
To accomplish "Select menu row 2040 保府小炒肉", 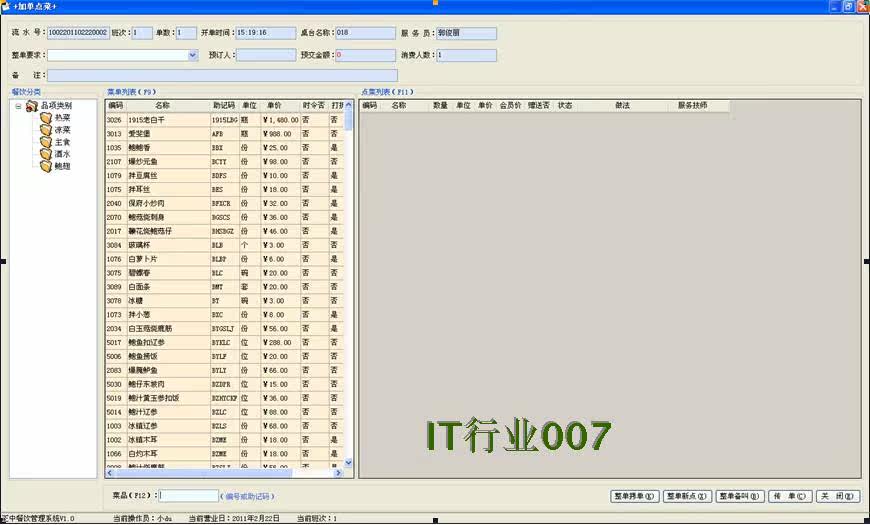I will tap(225, 203).
